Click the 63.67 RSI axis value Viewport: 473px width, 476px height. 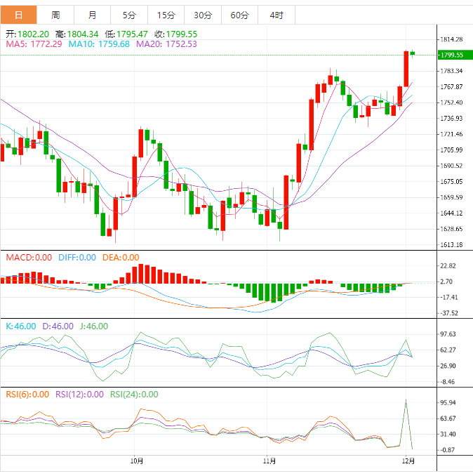coord(448,418)
